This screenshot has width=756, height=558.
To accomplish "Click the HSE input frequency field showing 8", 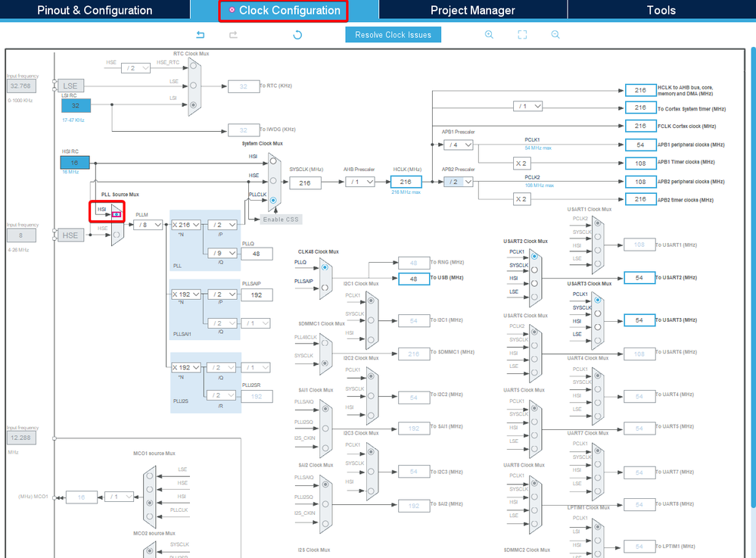I will point(21,235).
